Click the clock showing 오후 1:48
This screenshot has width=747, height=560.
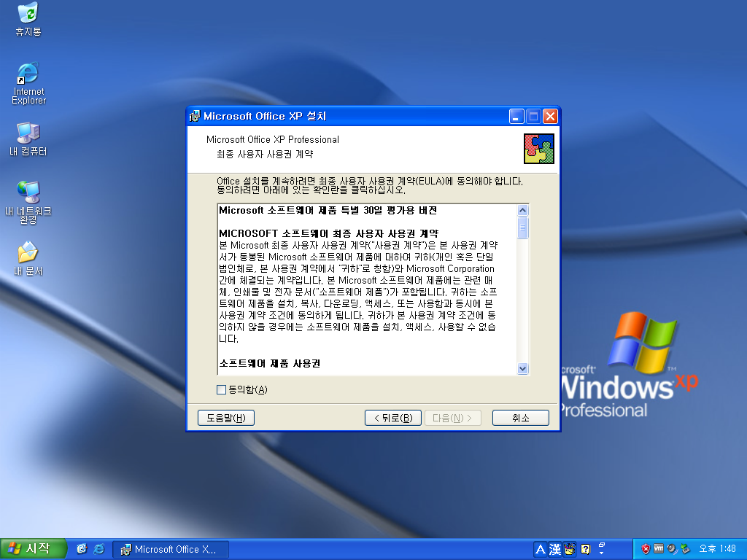[717, 549]
